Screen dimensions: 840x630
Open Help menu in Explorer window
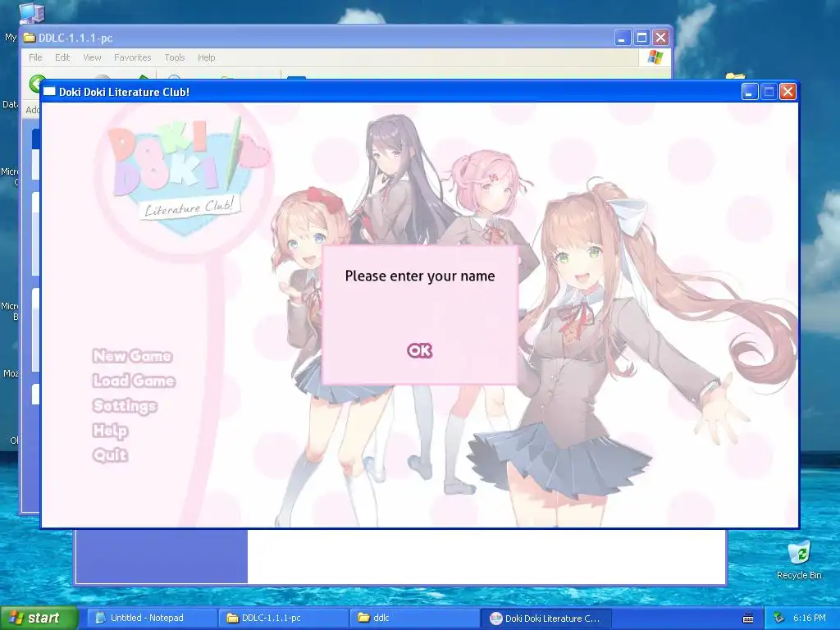coord(206,57)
